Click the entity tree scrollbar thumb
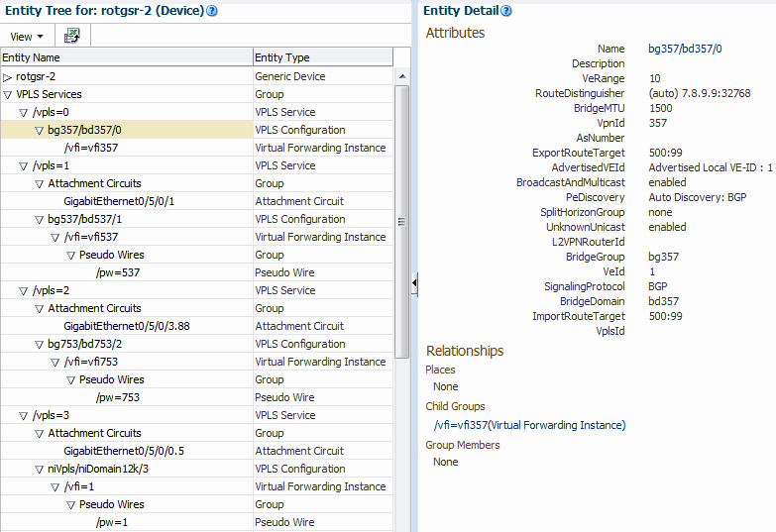776x532 pixels. point(402,221)
